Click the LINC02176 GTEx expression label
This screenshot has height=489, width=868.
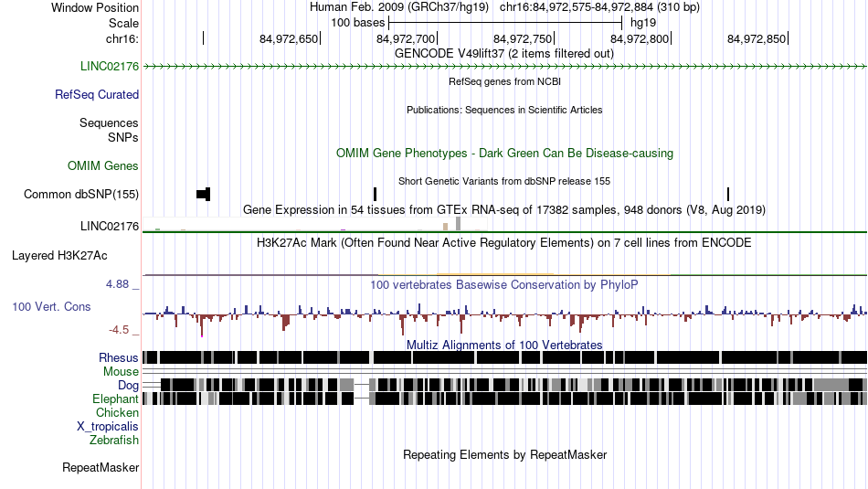(109, 227)
